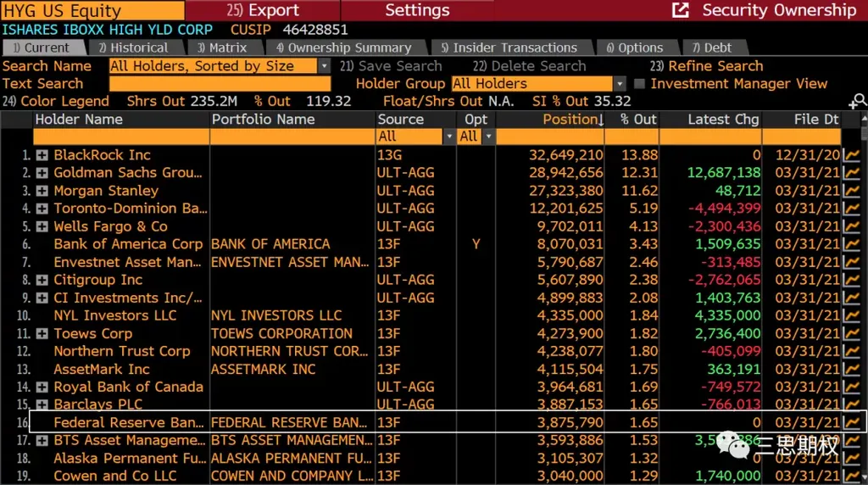Open the chart icon for Morgan Stanley row
The image size is (868, 485).
coord(851,191)
